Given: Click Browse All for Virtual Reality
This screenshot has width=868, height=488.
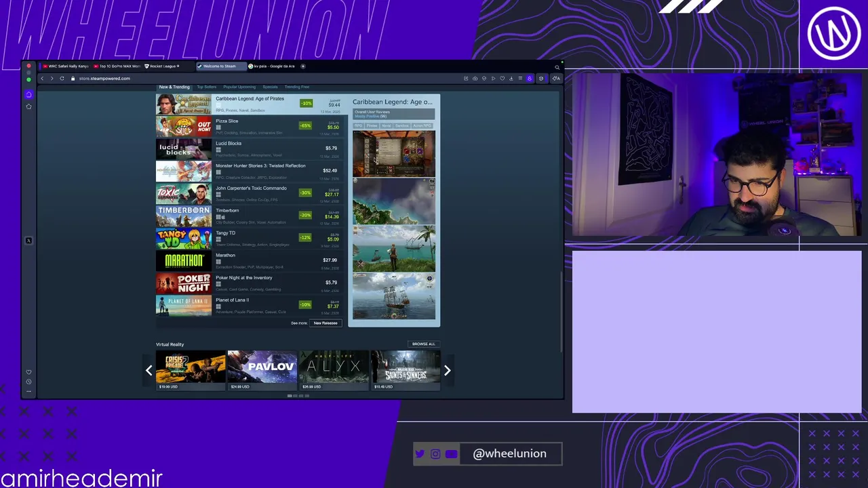Looking at the screenshot, I should click(x=424, y=344).
